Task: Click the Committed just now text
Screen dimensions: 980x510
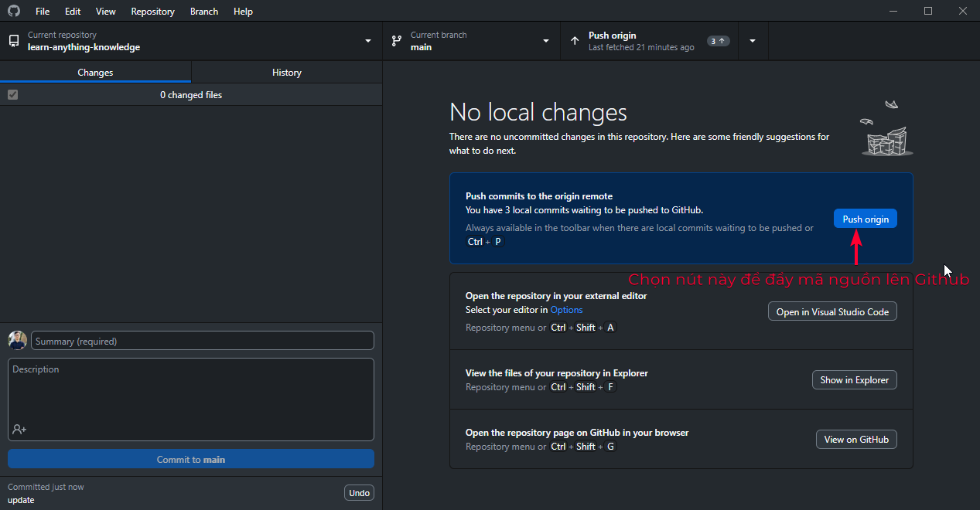Action: click(46, 487)
